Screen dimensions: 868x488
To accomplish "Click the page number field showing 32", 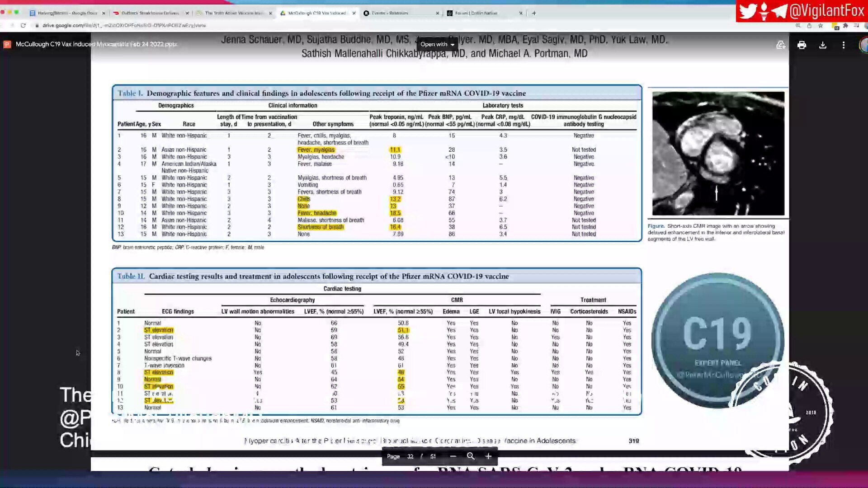I will [x=410, y=456].
